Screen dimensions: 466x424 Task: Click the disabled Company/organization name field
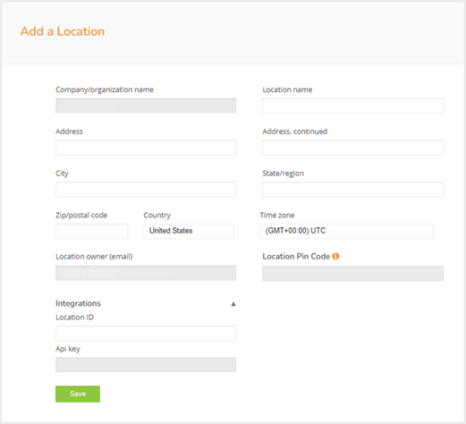[x=146, y=106]
